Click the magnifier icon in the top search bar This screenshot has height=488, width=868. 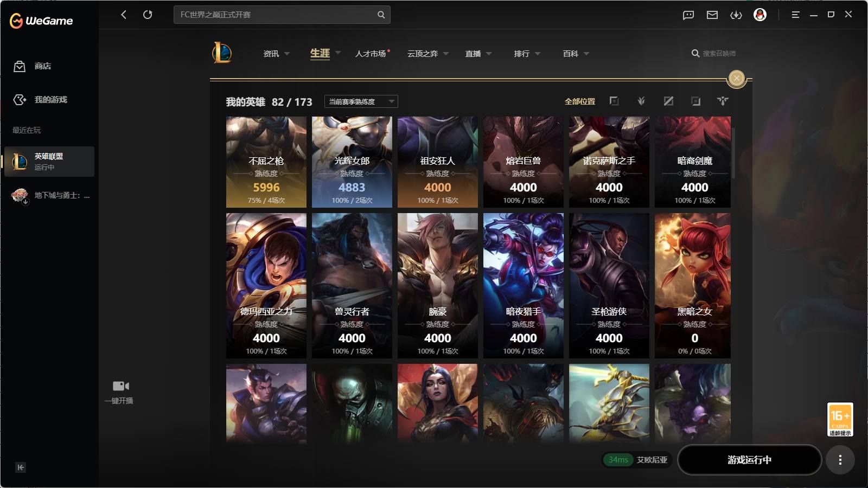[x=381, y=15]
